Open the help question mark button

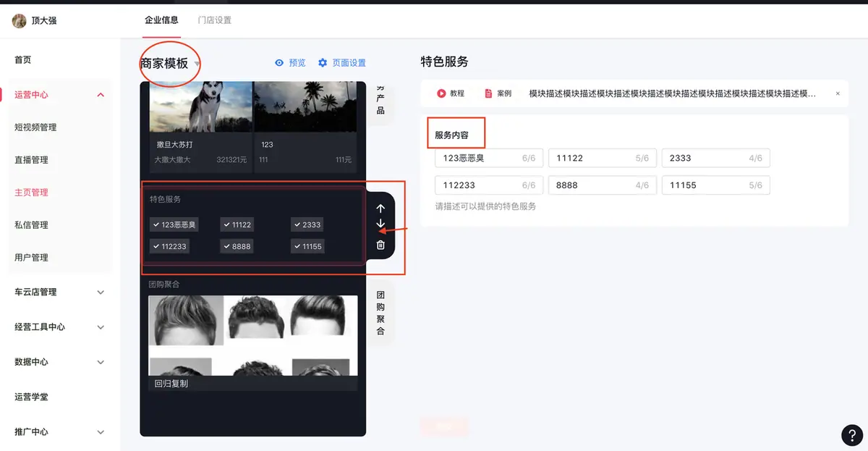pos(852,434)
